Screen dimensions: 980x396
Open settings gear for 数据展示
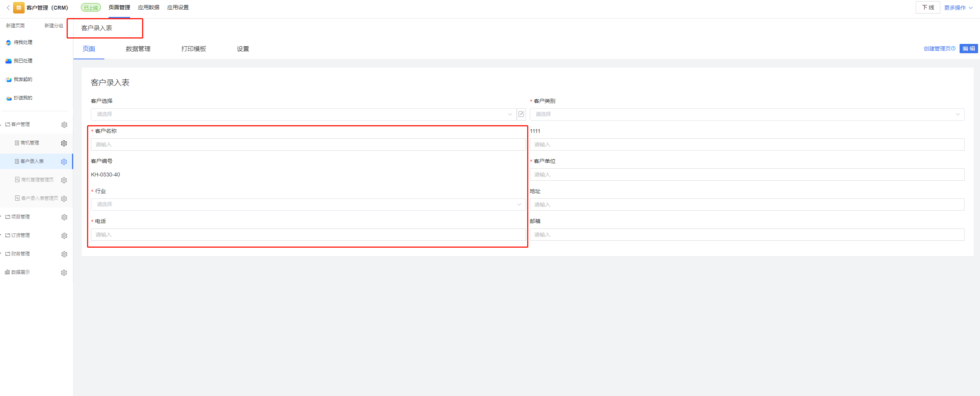pos(64,273)
